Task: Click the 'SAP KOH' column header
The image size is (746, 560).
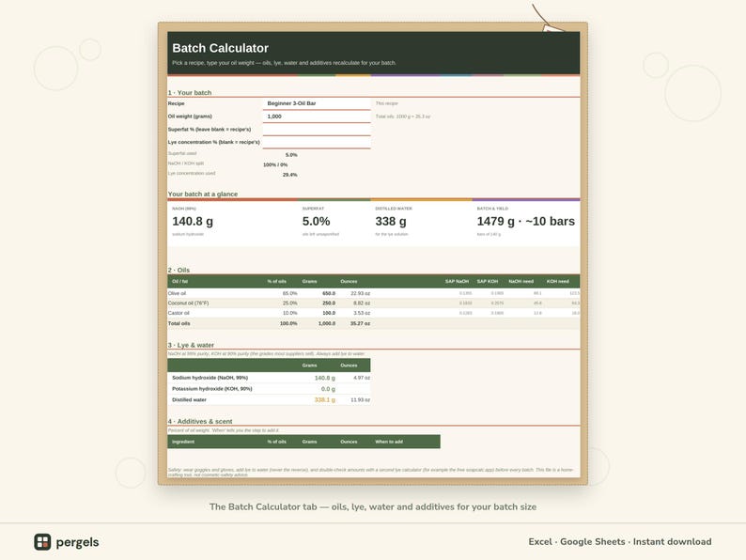Action: pos(488,281)
